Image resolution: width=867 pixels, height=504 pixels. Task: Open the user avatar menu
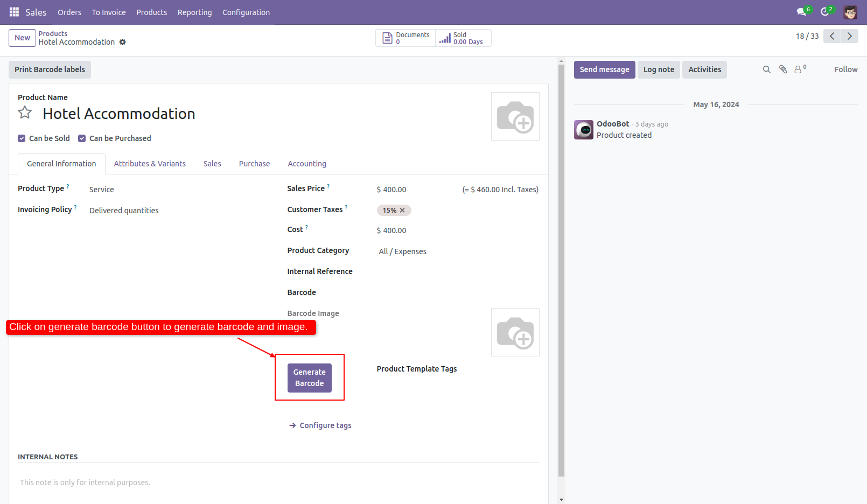click(850, 11)
